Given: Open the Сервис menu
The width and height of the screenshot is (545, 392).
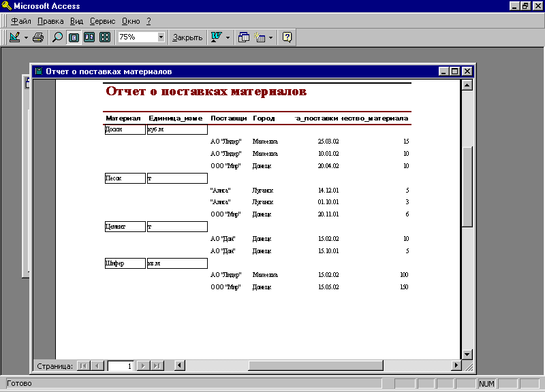Looking at the screenshot, I should [x=103, y=21].
